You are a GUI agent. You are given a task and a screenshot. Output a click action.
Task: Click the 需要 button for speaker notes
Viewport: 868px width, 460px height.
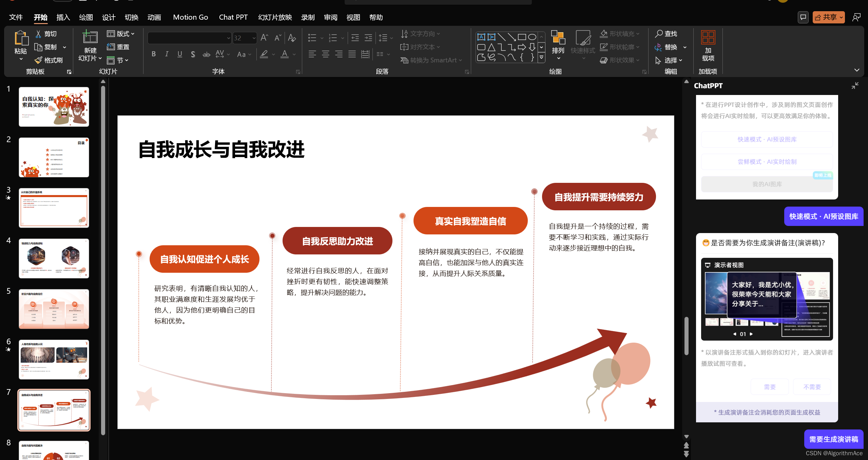(x=769, y=387)
